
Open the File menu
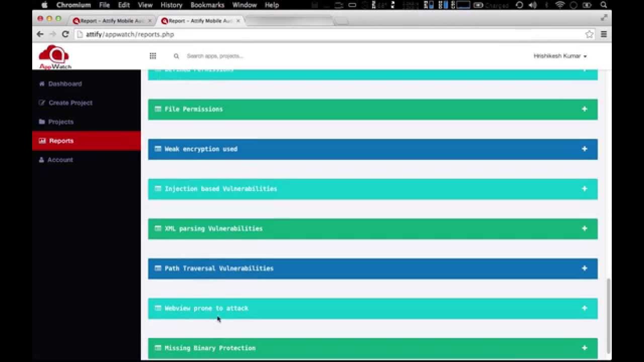click(x=104, y=5)
